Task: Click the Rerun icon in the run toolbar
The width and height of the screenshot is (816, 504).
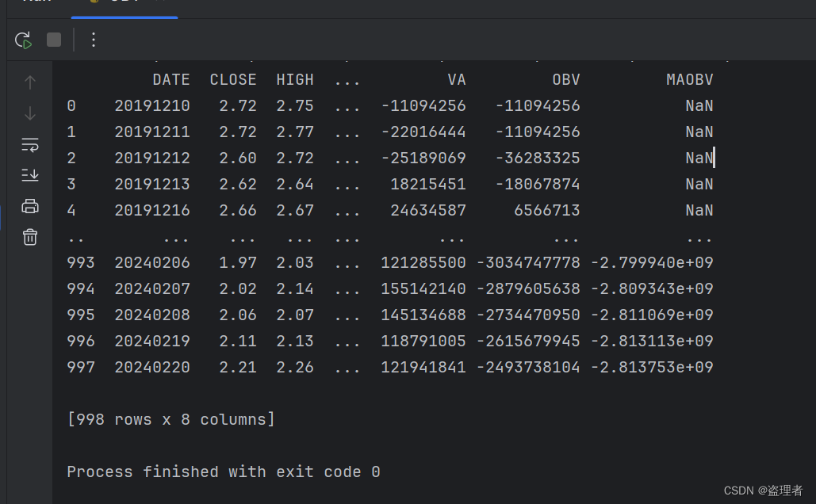Action: pyautogui.click(x=24, y=40)
